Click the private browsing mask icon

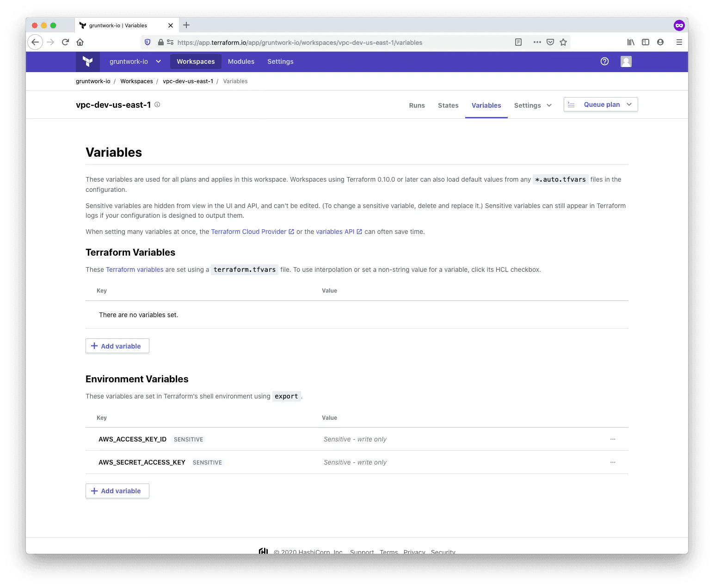tap(679, 25)
